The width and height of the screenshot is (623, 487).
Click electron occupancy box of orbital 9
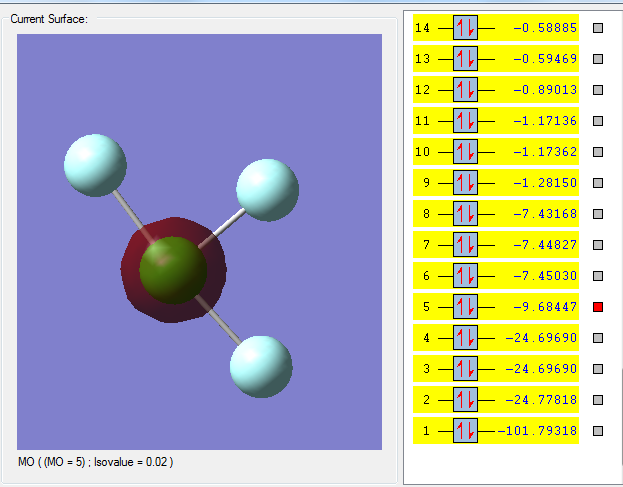click(x=465, y=183)
